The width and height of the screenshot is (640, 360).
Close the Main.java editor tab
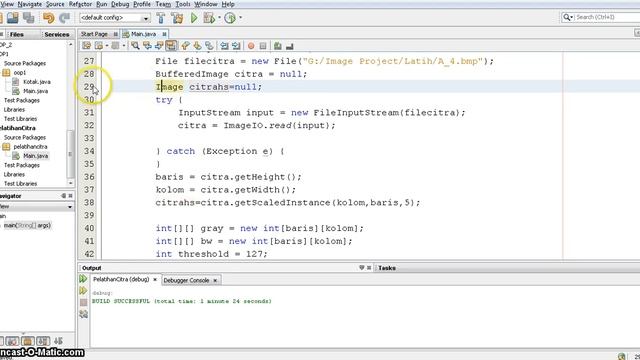tap(164, 34)
